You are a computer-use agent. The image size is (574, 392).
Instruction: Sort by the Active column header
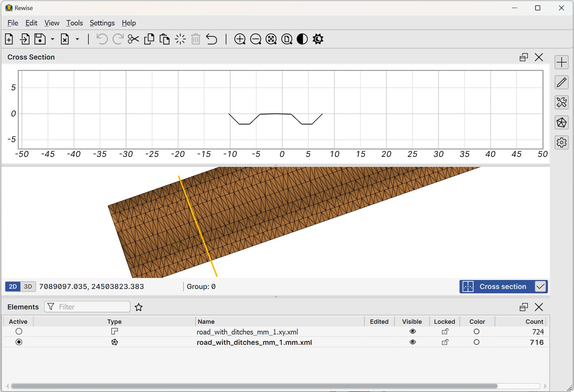tap(18, 322)
